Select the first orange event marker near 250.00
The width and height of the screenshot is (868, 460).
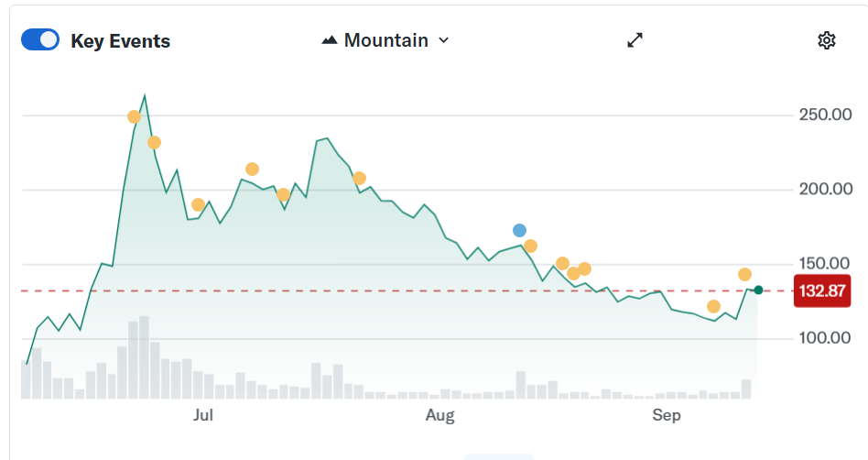[x=135, y=116]
